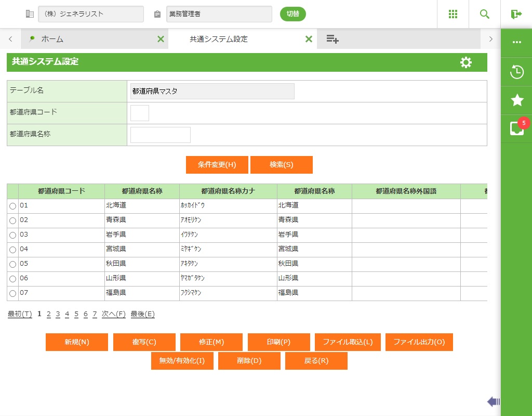Select the radio button for row 04 宮城県
This screenshot has width=532, height=416.
12,250
